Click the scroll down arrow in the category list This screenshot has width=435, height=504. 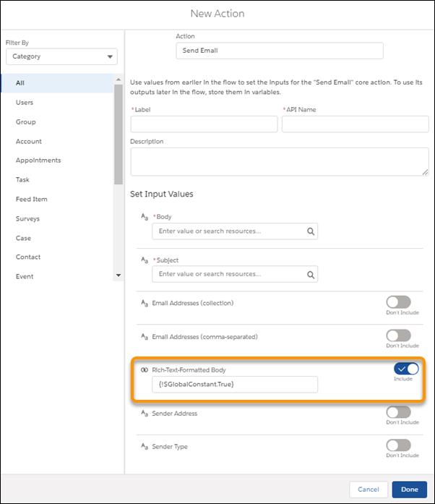coord(119,276)
